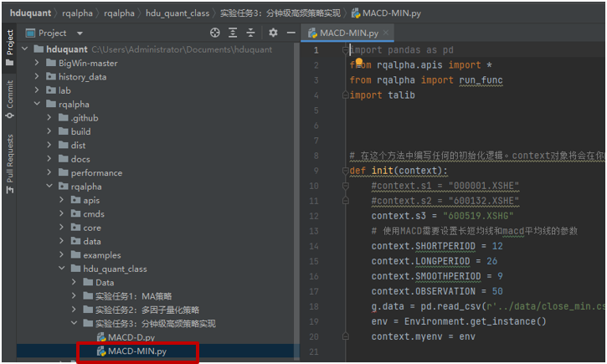
Task: Click the fold end marker at line 20
Action: (345, 336)
